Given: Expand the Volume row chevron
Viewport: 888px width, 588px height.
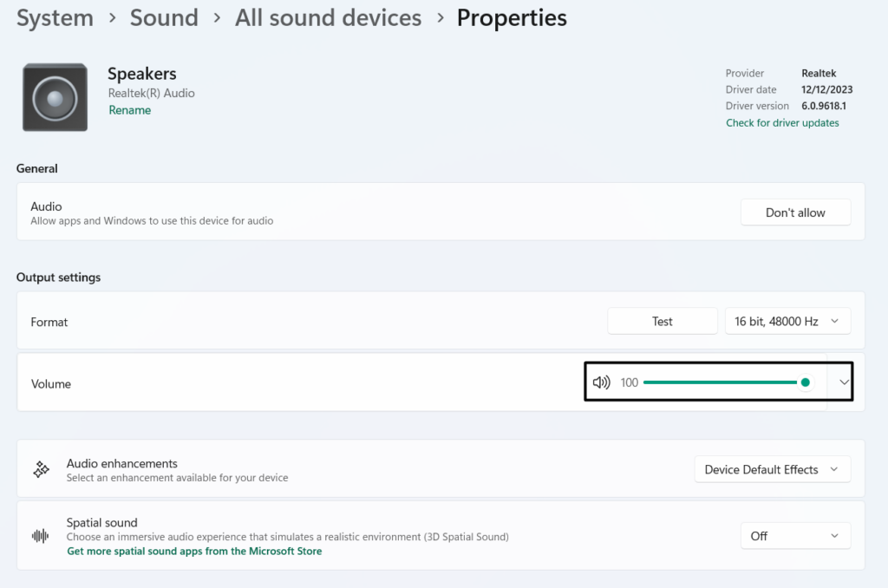Looking at the screenshot, I should click(844, 382).
